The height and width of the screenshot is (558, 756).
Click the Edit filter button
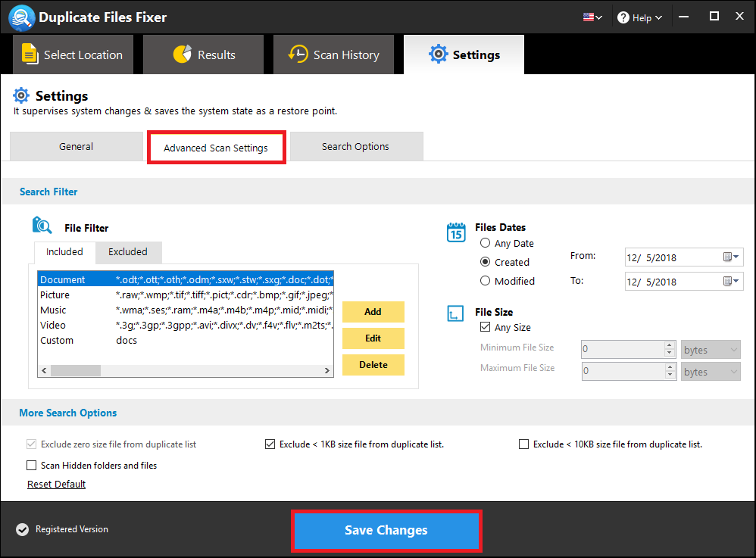(x=373, y=338)
